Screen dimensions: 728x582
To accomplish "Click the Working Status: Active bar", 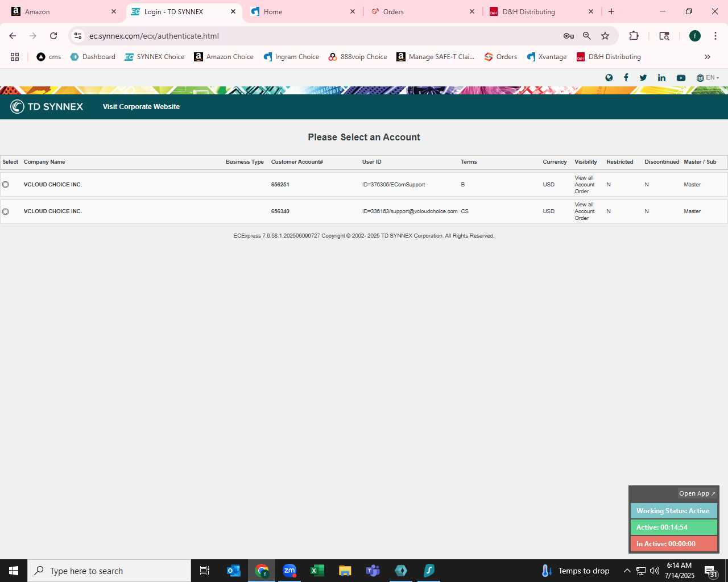I will 673,511.
